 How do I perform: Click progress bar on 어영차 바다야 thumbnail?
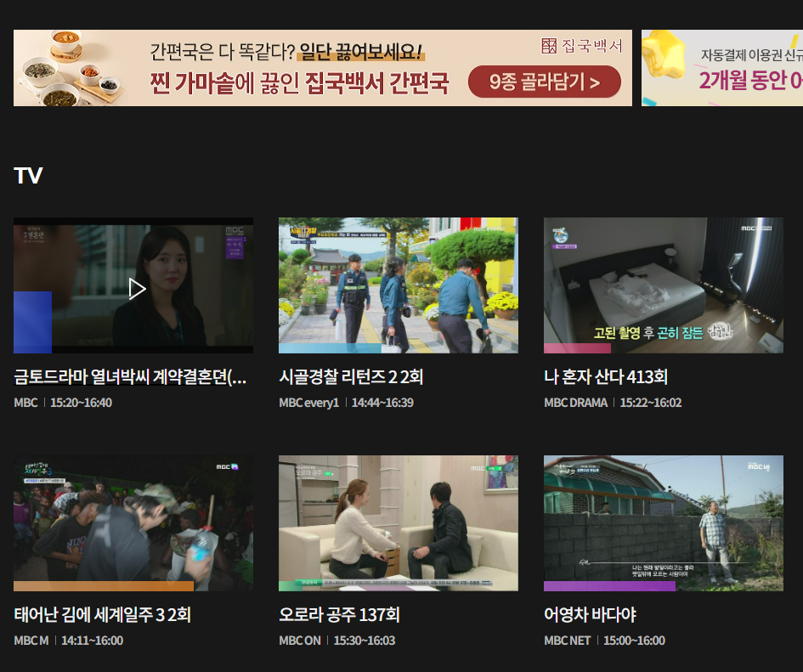coord(609,586)
